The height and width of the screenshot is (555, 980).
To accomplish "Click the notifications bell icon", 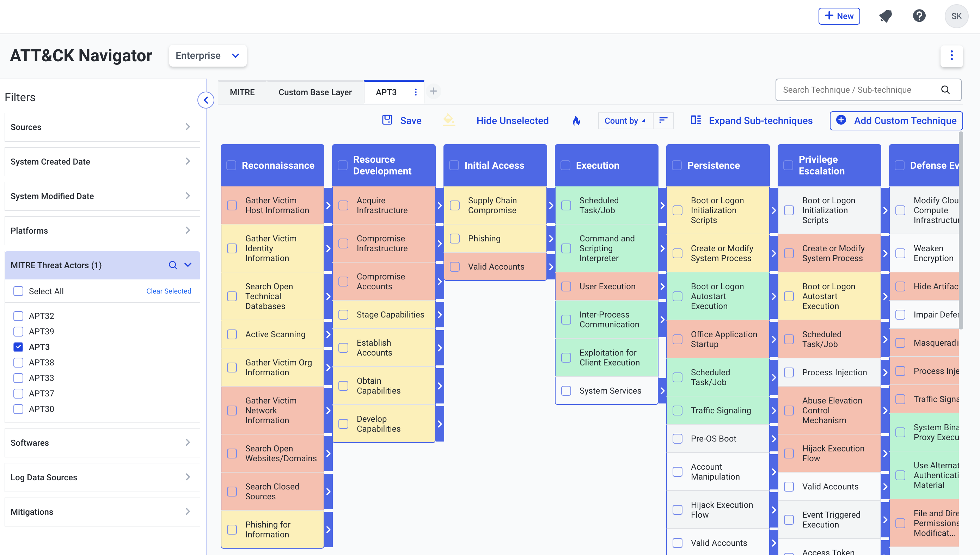I will point(886,16).
